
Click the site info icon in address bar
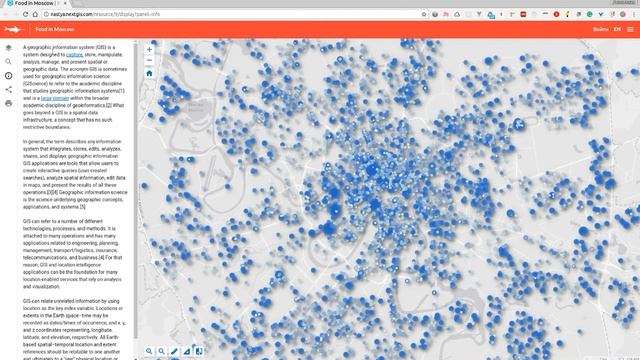pyautogui.click(x=46, y=14)
